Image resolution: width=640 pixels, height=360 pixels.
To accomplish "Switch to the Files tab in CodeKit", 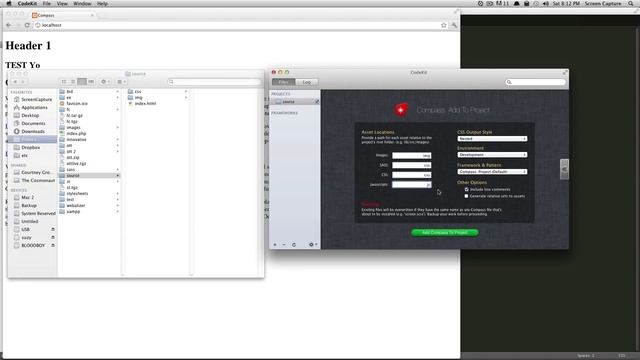I will coord(284,82).
